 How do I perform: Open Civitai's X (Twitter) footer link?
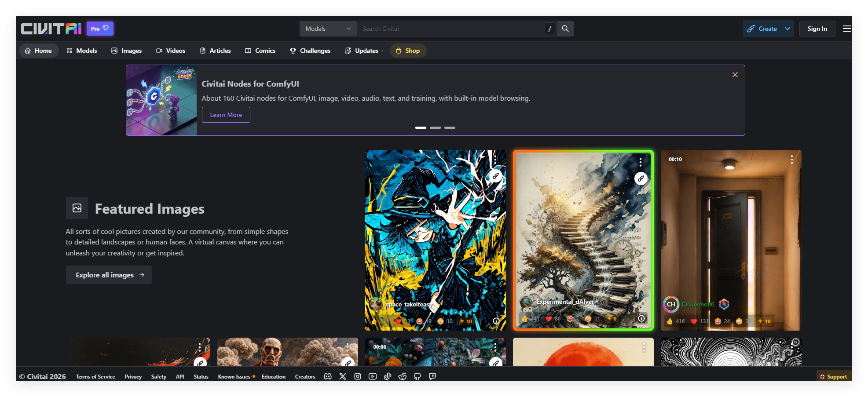click(x=343, y=376)
